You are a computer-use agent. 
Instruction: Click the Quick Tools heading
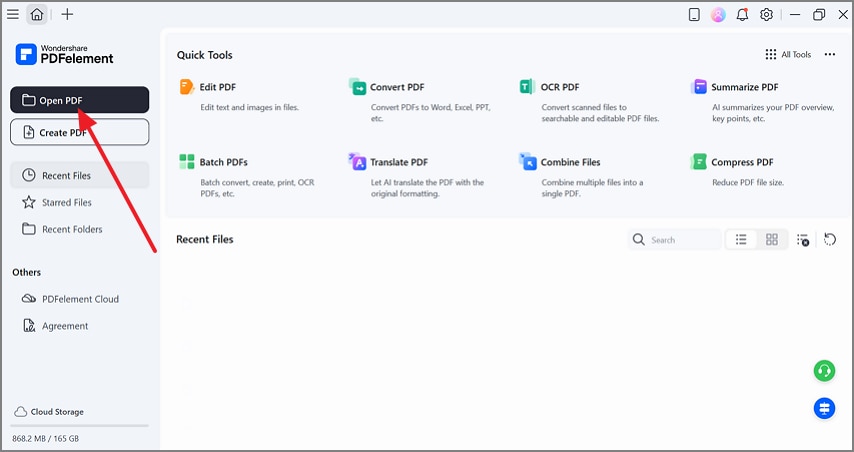(x=204, y=55)
